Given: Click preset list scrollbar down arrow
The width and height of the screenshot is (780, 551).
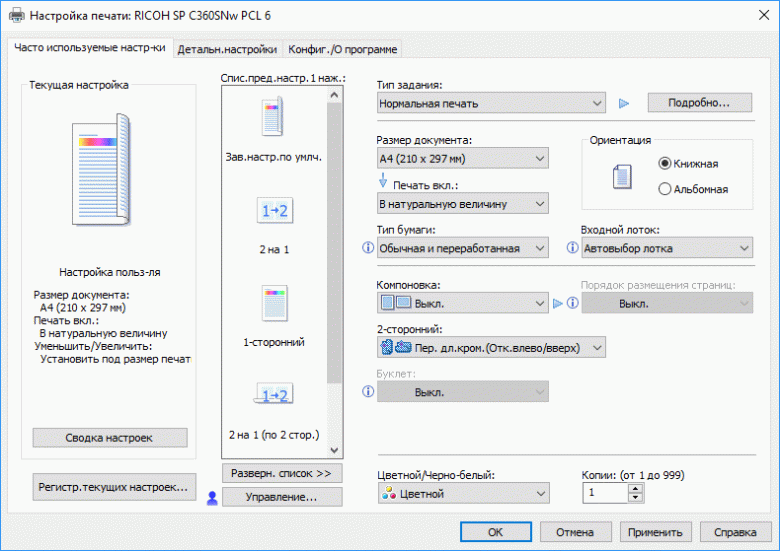Looking at the screenshot, I should click(334, 451).
